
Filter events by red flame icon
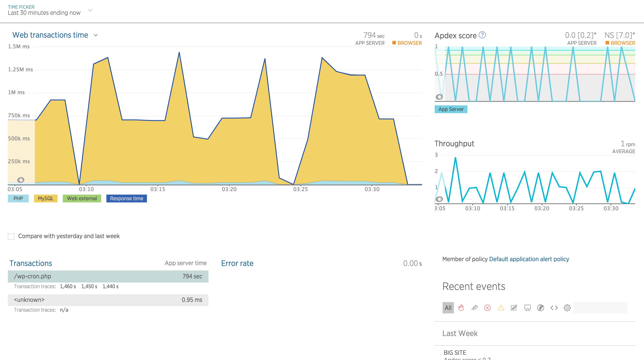coord(461,308)
